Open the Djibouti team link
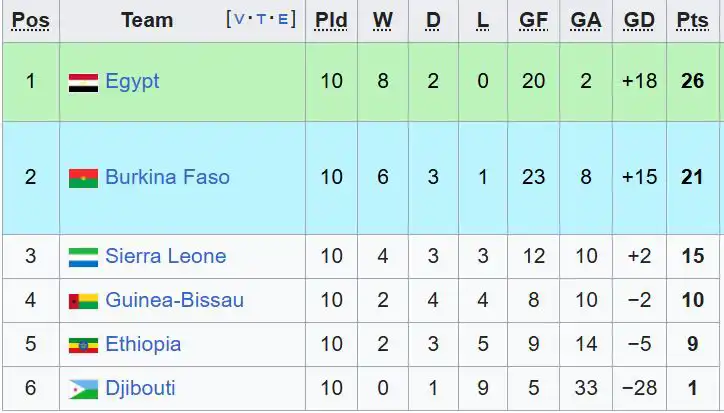This screenshot has width=724, height=413. (x=141, y=389)
